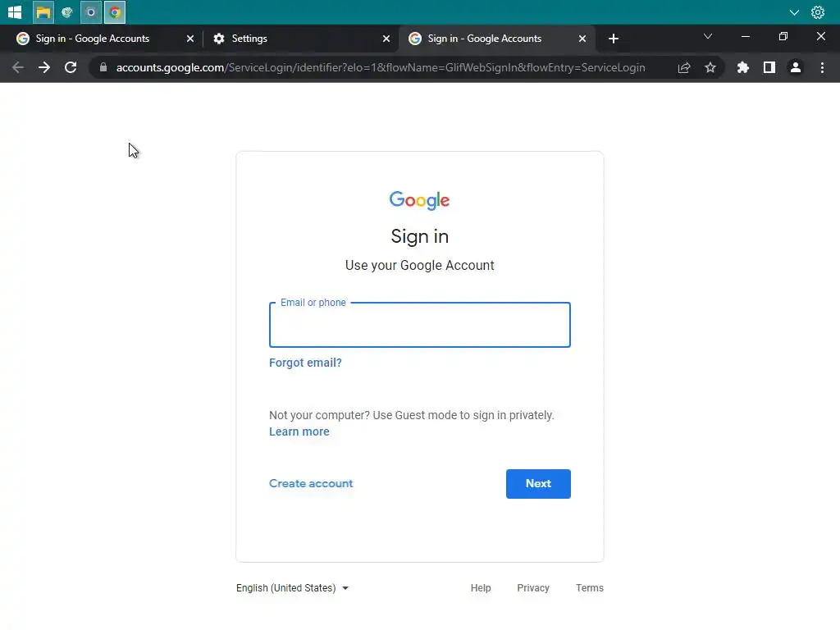This screenshot has height=630, width=840.
Task: Open Chrome three-dot menu
Action: 822,67
